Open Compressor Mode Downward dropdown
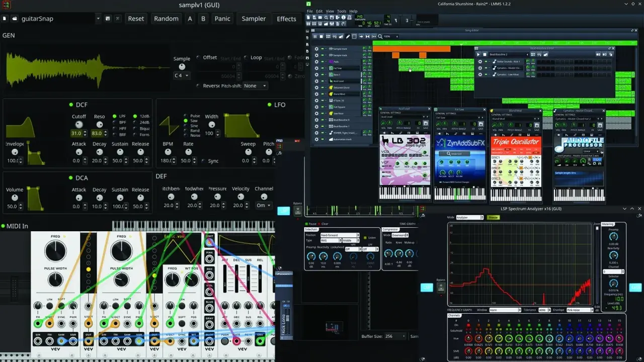The width and height of the screenshot is (644, 362). [400, 235]
